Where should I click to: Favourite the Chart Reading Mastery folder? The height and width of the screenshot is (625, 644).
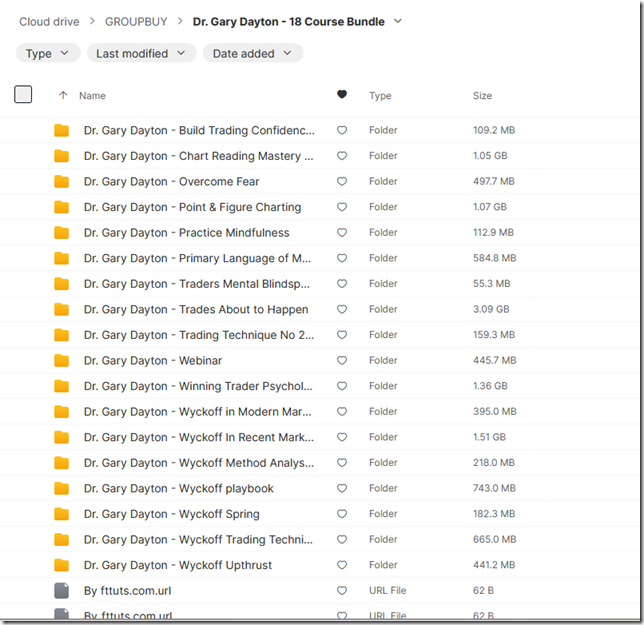[x=342, y=156]
